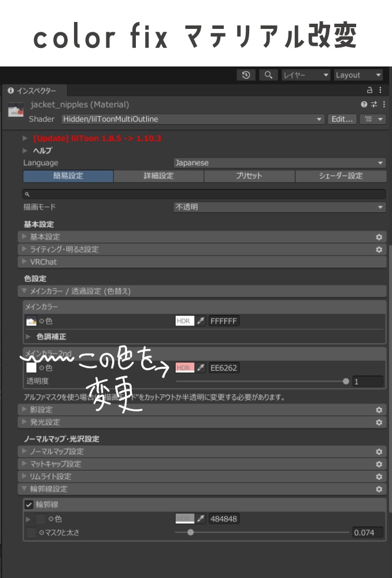Open メインカラー2nd pink HDR color swatch
The width and height of the screenshot is (392, 578).
click(x=185, y=368)
